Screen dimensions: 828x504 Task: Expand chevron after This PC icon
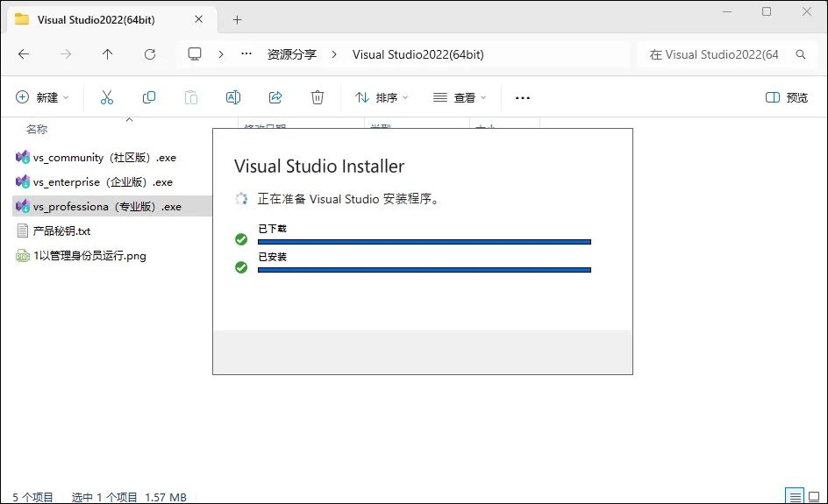221,54
